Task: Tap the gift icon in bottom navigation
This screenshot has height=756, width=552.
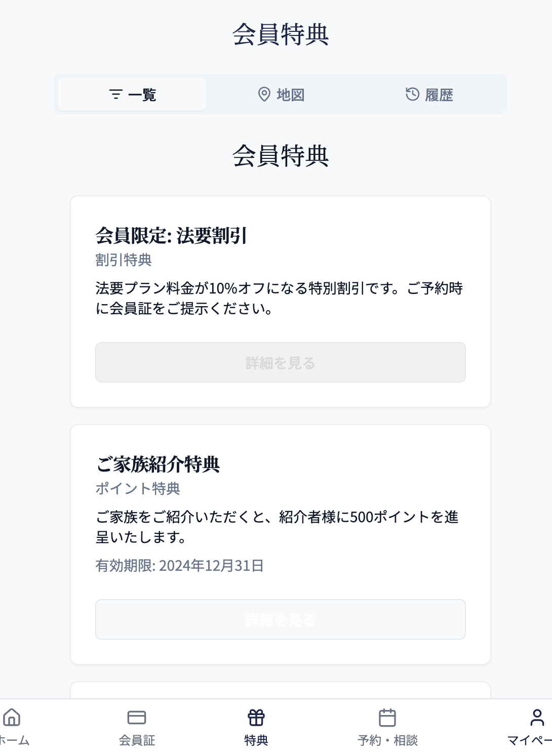Action: 256,718
